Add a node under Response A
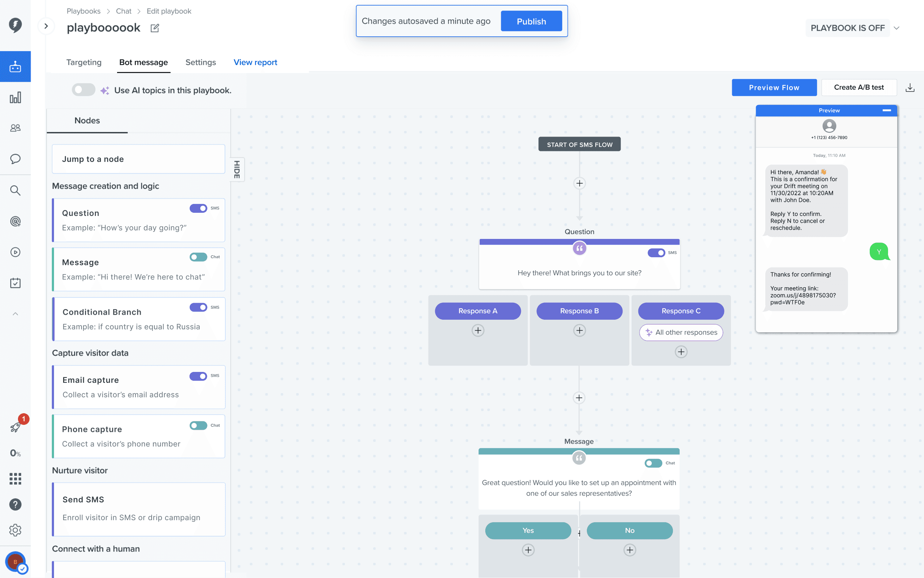This screenshot has width=924, height=578. click(x=478, y=330)
